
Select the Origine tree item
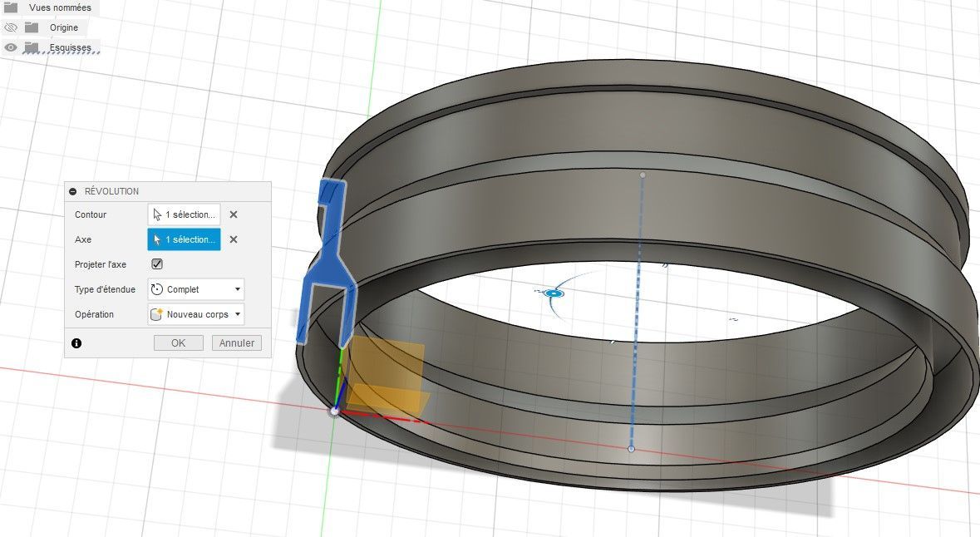[x=64, y=27]
